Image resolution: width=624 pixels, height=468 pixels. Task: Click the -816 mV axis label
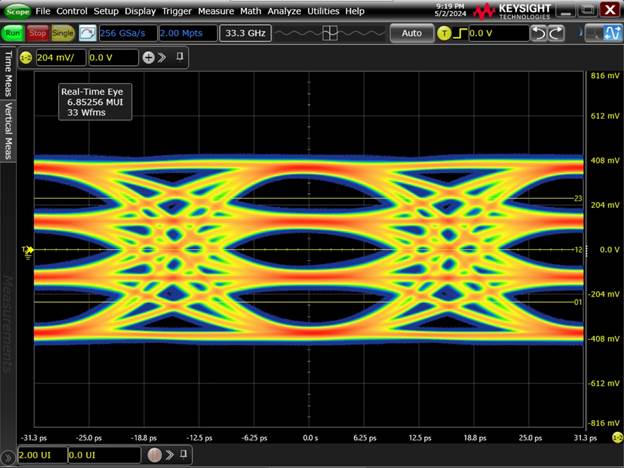(x=604, y=423)
